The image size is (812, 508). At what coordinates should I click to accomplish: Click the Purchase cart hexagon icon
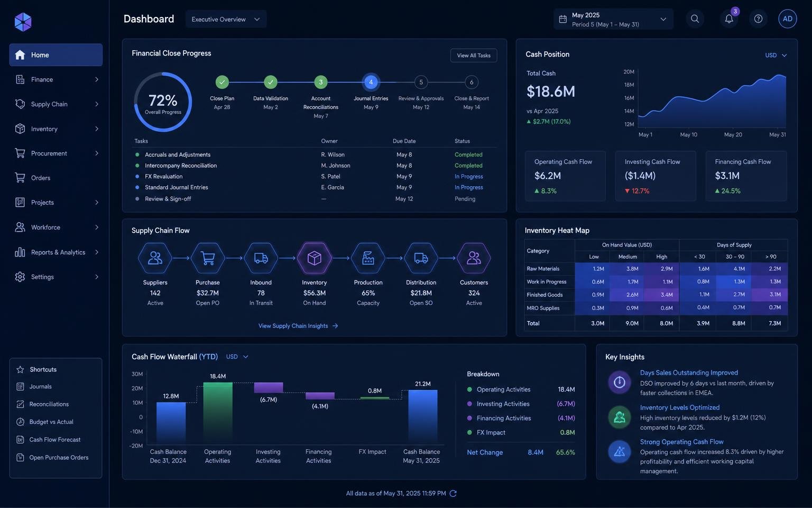(x=208, y=258)
